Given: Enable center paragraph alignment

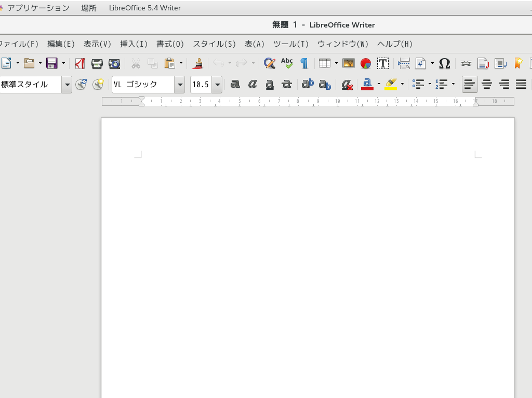Looking at the screenshot, I should (x=487, y=84).
